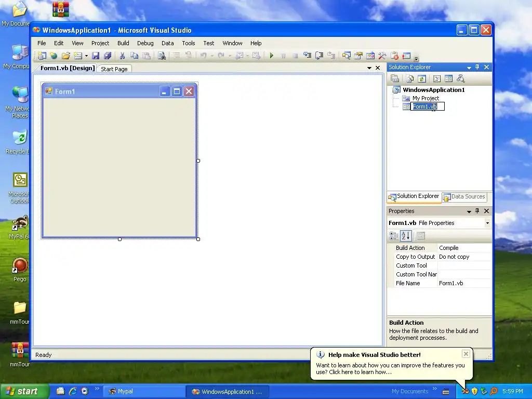This screenshot has width=532, height=399.
Task: Switch to the Data Sources tab
Action: (465, 197)
